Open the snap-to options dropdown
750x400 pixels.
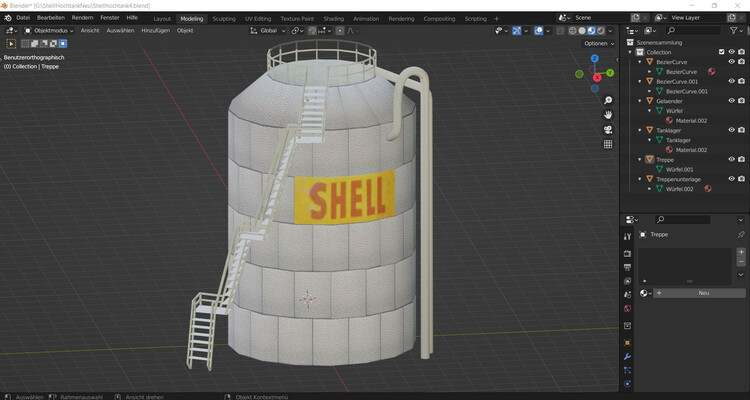(x=325, y=31)
